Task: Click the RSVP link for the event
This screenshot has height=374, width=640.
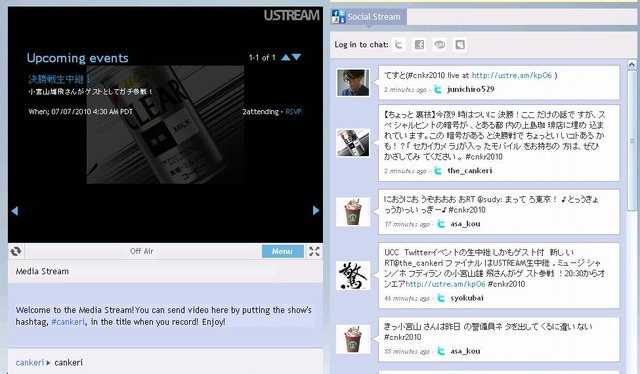Action: click(293, 111)
